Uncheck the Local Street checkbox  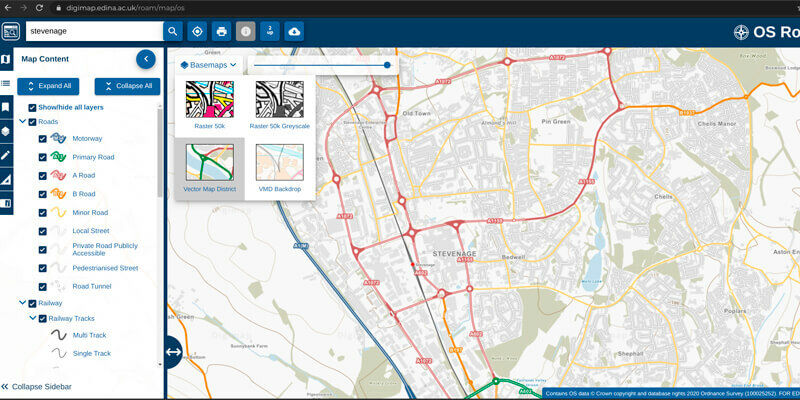(43, 231)
